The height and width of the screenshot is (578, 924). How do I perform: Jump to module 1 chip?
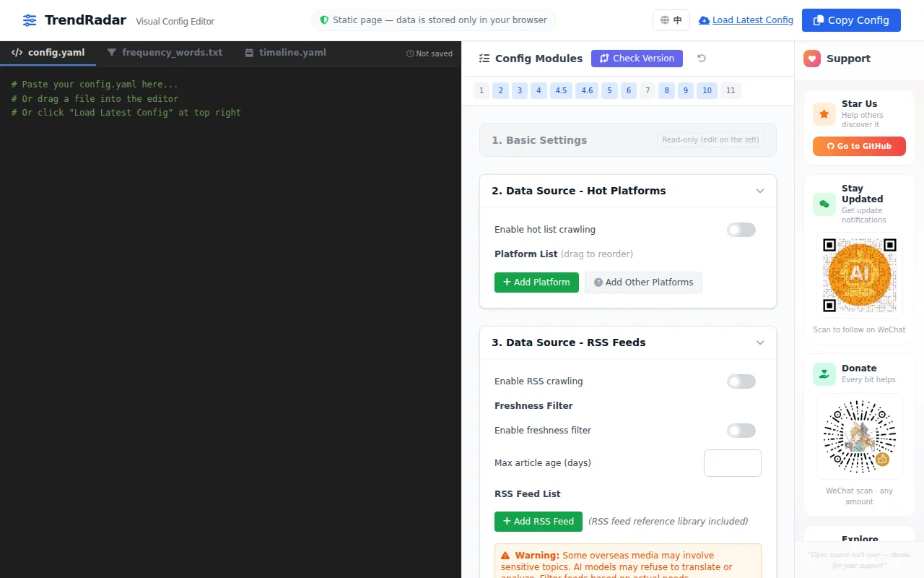pos(481,90)
